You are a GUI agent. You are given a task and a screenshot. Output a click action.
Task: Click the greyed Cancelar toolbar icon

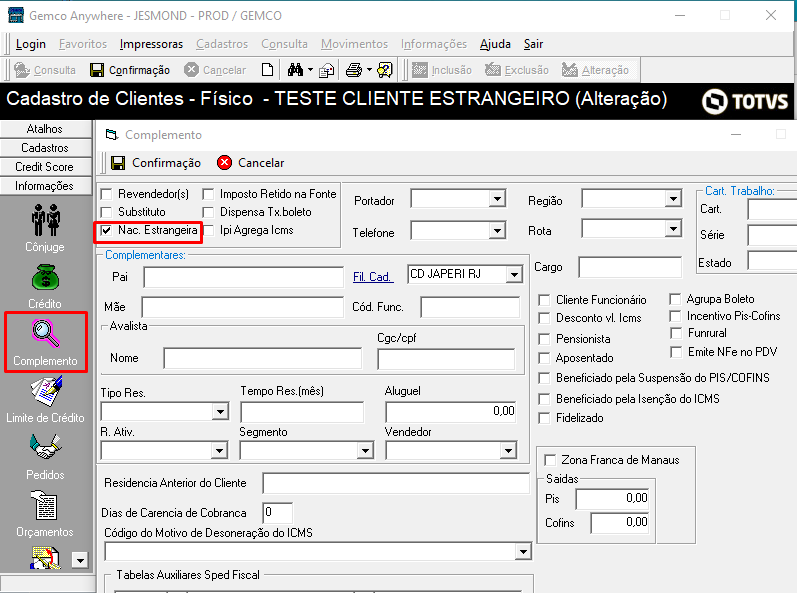(x=191, y=70)
